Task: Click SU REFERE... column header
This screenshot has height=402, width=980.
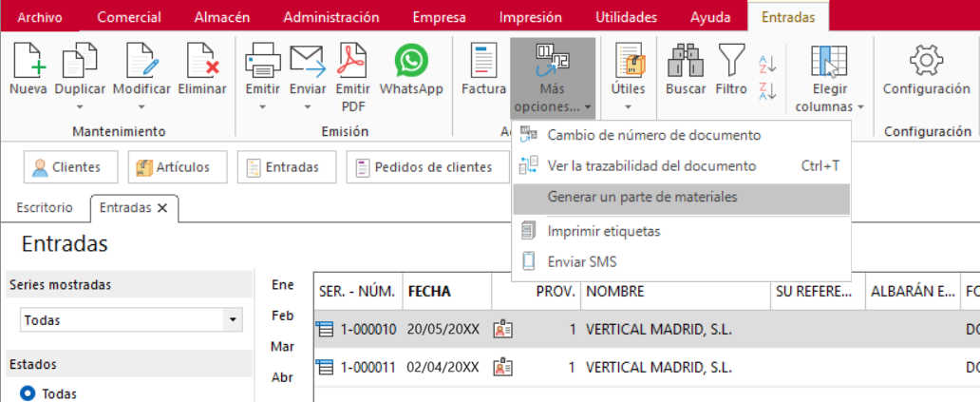Action: (819, 292)
